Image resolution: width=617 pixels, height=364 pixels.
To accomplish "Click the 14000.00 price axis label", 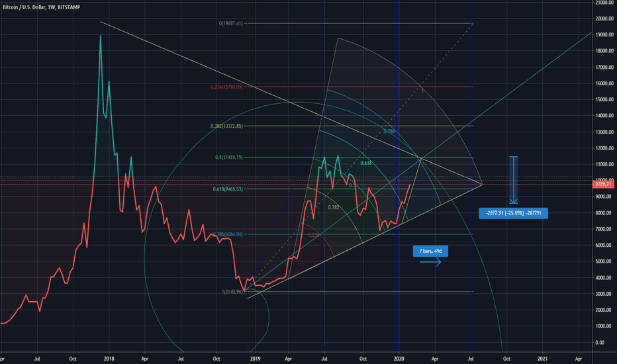I will pyautogui.click(x=604, y=116).
